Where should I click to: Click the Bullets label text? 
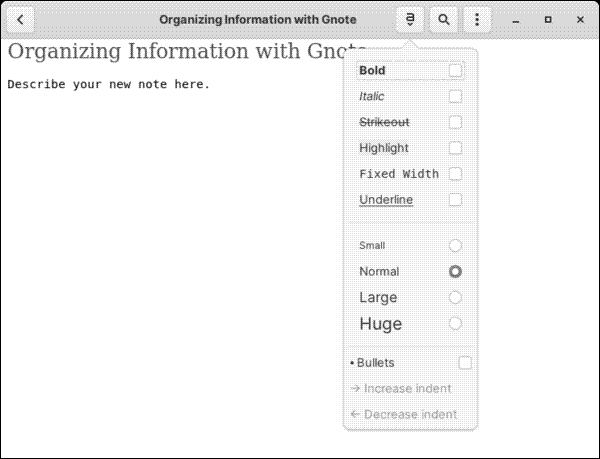[x=375, y=363]
